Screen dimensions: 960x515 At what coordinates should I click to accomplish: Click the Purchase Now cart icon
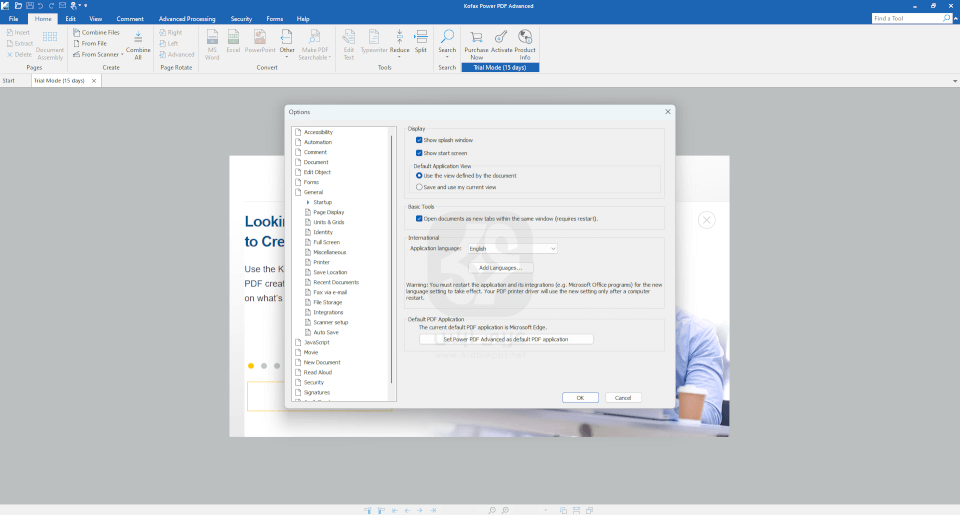click(476, 37)
